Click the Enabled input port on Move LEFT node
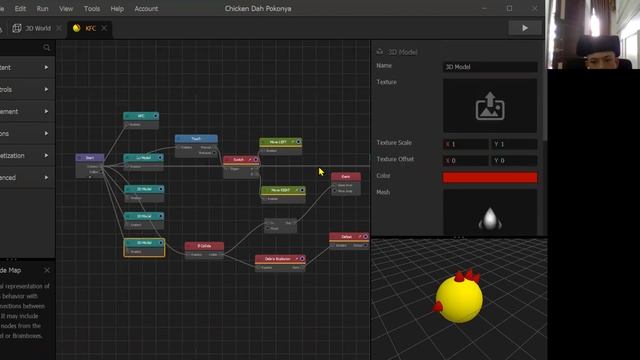The width and height of the screenshot is (640, 360). coord(263,151)
